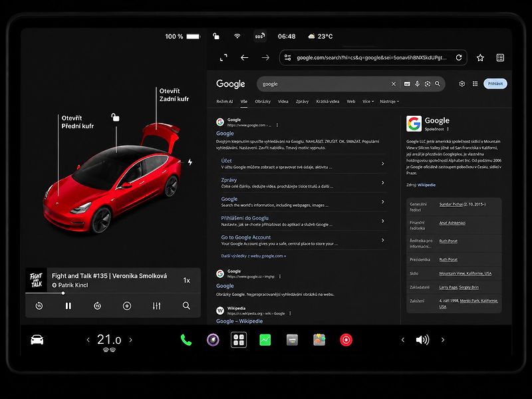Switch to the Videa tab
532x399 pixels.
coord(283,102)
